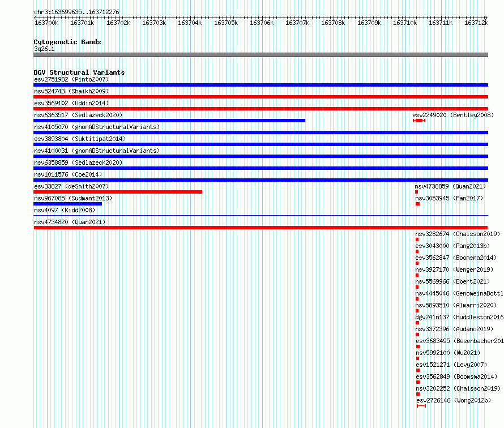Click the red marker under esv3043000

pos(417,251)
